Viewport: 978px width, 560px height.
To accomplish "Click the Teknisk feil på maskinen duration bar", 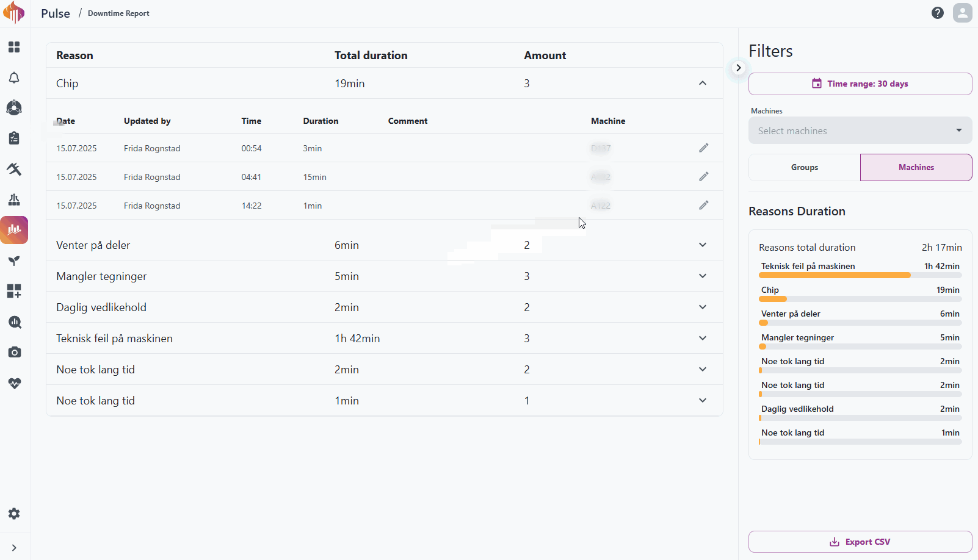I will pos(860,275).
